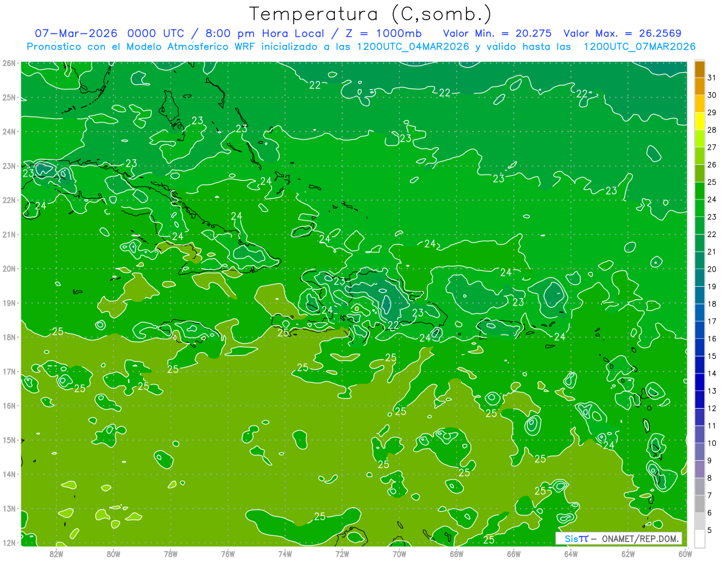The width and height of the screenshot is (728, 562).
Task: Click the '62W' longitude axis label
Action: [628, 554]
